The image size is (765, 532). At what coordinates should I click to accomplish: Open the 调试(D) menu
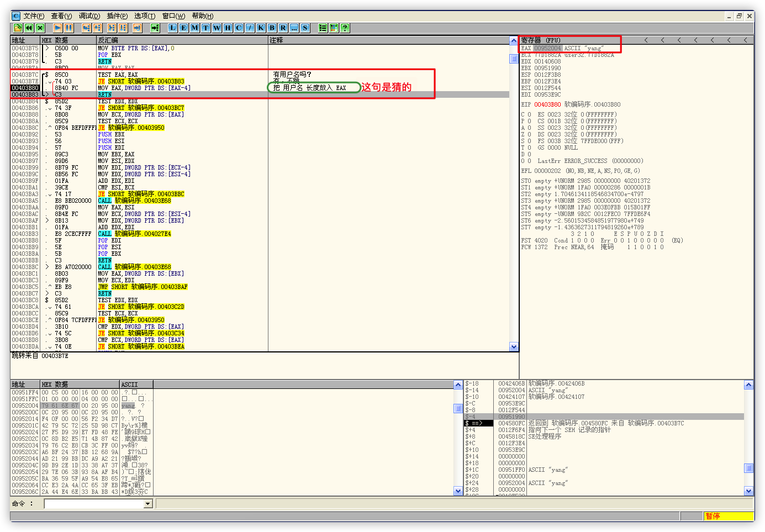coord(89,16)
